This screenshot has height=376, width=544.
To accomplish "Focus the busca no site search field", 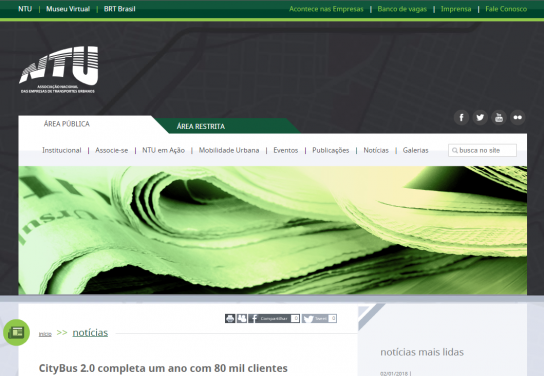I will click(x=482, y=150).
